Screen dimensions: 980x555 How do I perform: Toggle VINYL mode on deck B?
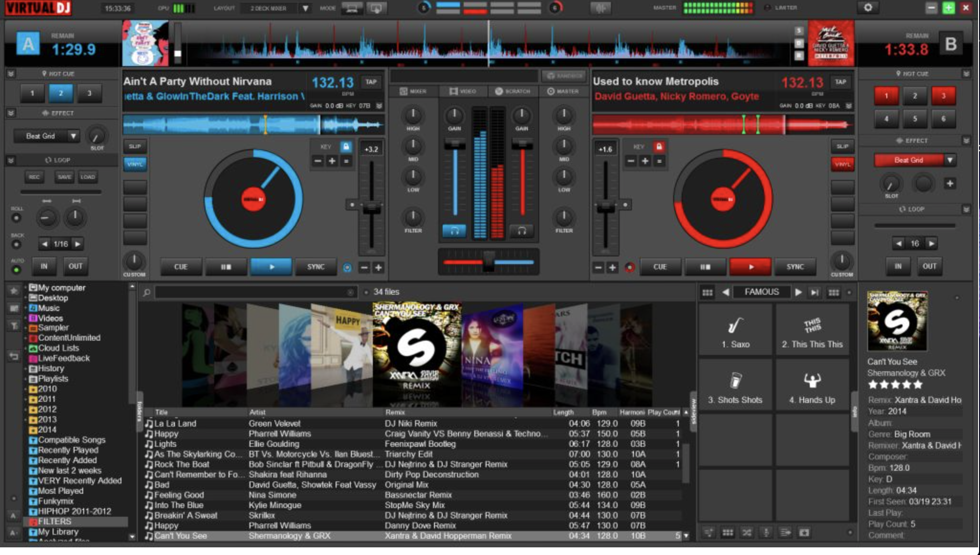coord(842,164)
